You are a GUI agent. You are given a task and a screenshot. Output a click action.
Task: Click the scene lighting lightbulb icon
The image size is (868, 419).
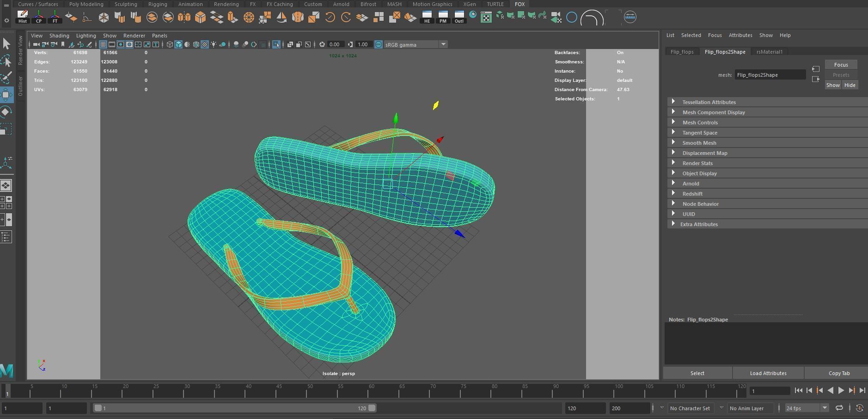tap(214, 44)
